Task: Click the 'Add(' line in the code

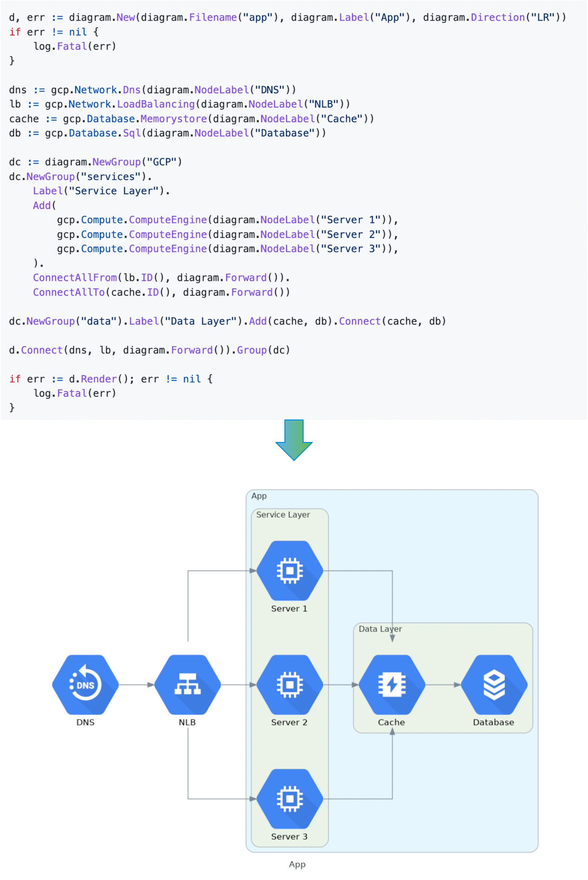Action: pyautogui.click(x=44, y=205)
